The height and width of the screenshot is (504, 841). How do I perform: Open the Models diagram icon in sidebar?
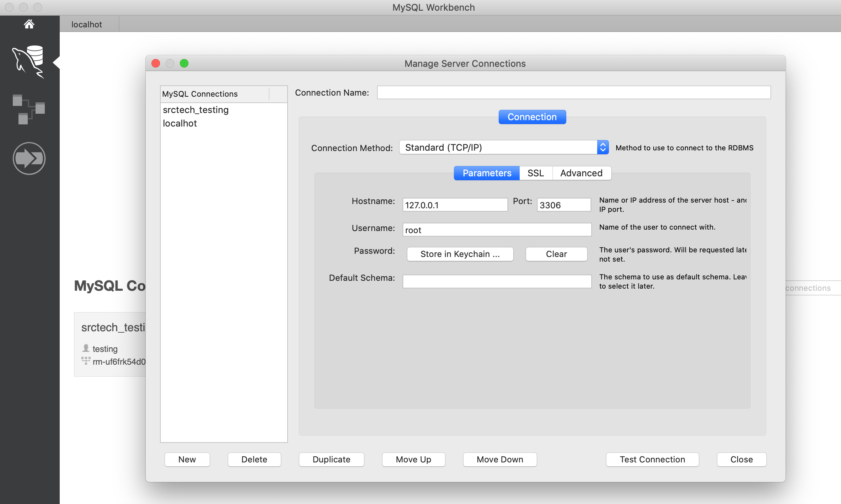point(28,109)
